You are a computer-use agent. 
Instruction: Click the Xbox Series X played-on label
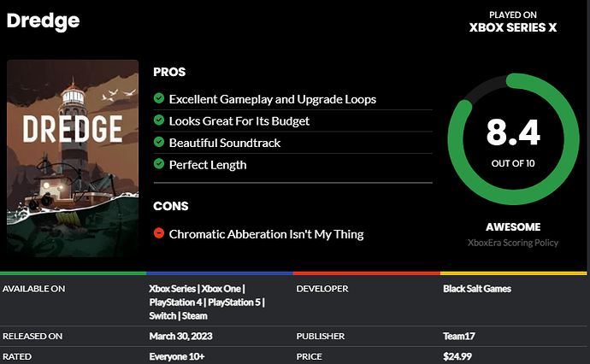513,27
